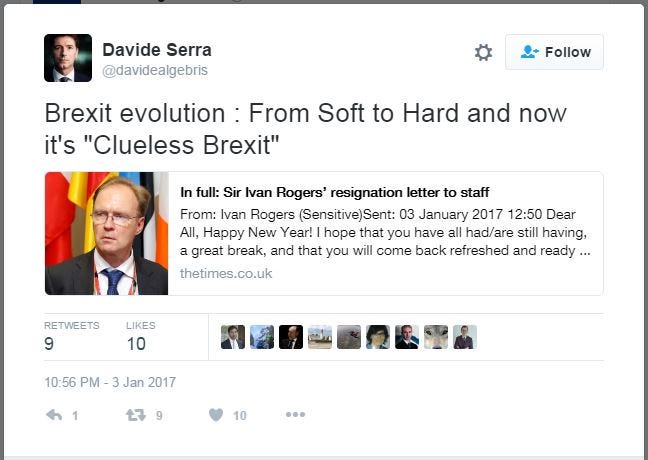
Task: Click the thetimes.co.uk source link
Action: click(x=226, y=273)
